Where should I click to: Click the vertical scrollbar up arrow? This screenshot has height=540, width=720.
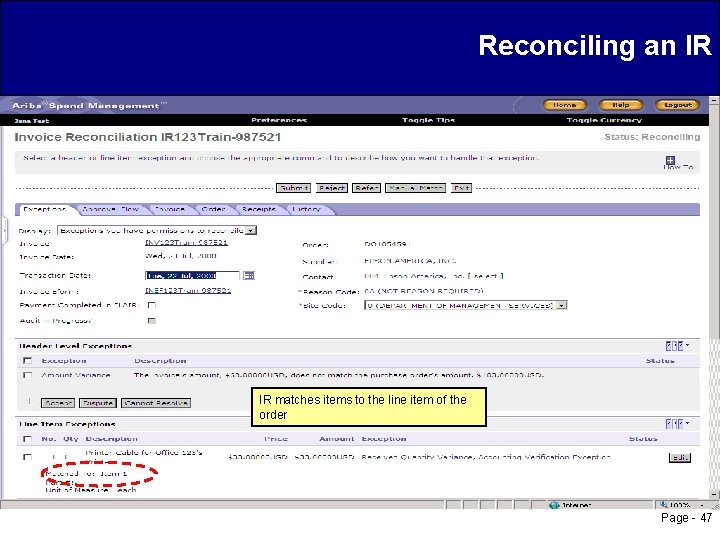pyautogui.click(x=714, y=100)
